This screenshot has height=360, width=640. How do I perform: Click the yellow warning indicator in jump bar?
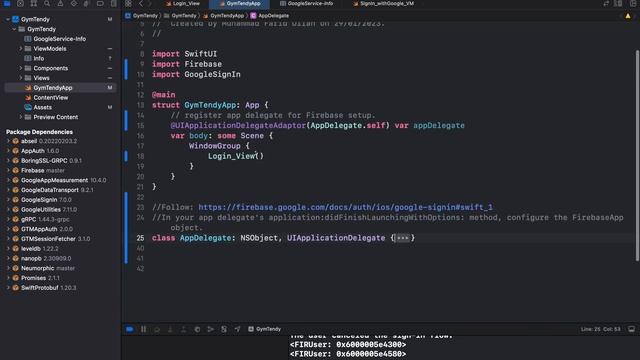628,16
